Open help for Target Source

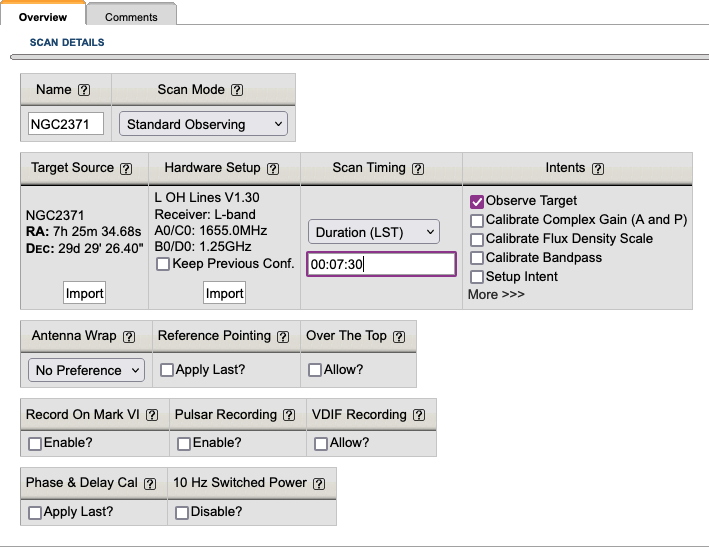(126, 169)
